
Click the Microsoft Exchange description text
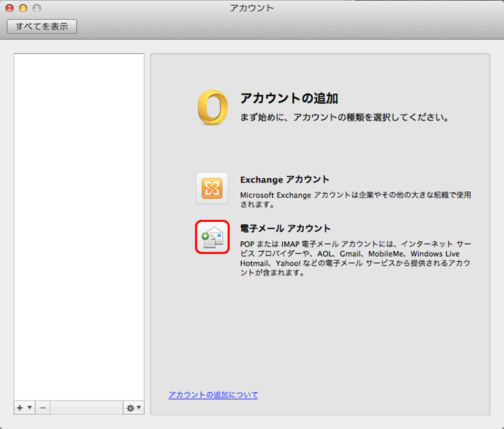coord(355,199)
